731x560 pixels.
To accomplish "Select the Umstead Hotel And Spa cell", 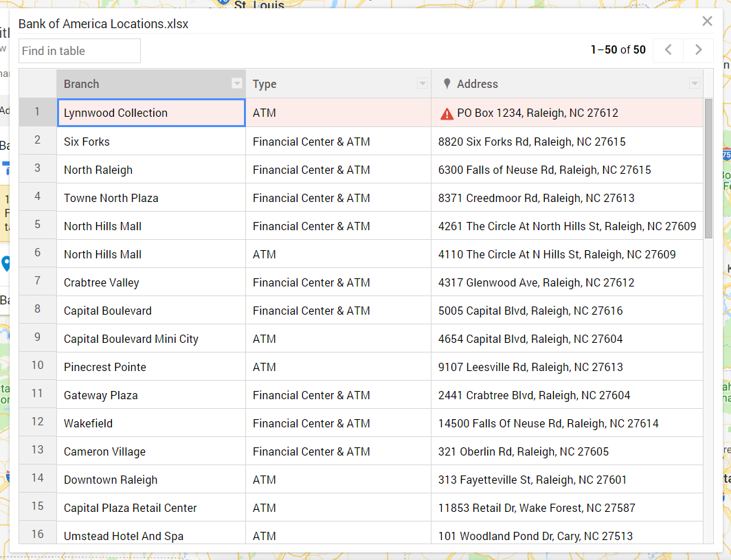I will click(151, 533).
